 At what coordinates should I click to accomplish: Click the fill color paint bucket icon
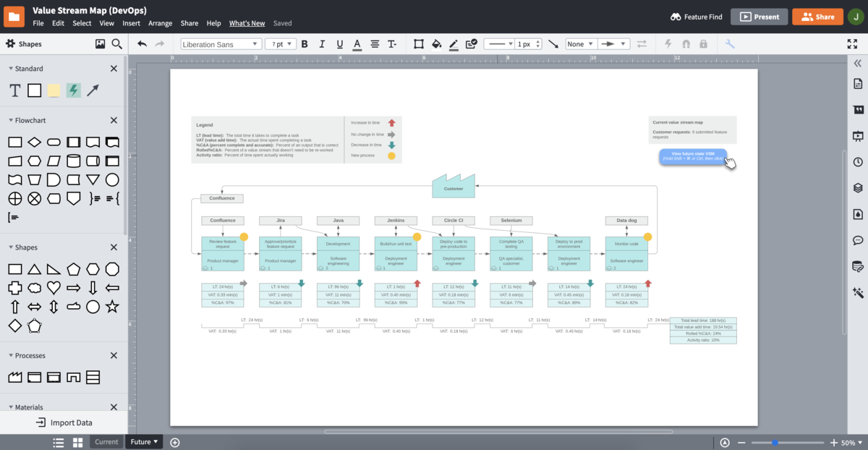pos(436,44)
